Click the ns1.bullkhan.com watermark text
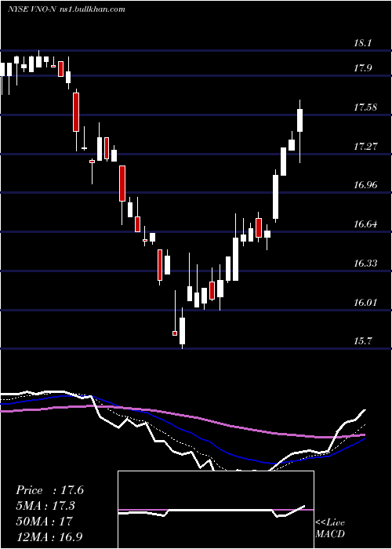Image resolution: width=392 pixels, height=549 pixels. (x=92, y=9)
